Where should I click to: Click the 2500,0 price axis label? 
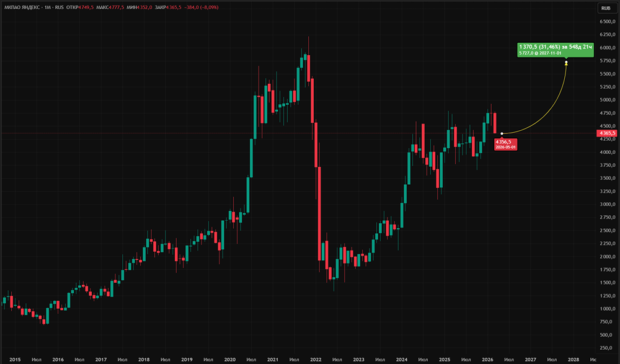click(608, 230)
